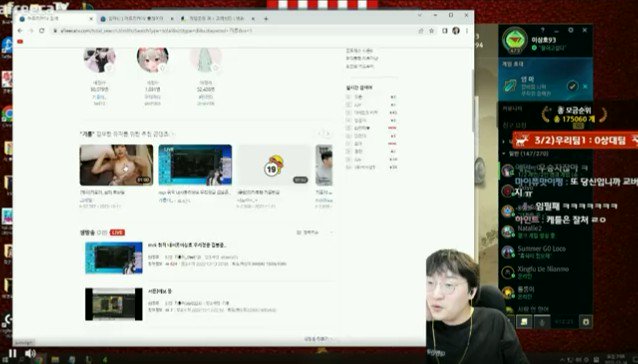Open the Chrome tab search chevron
The image size is (638, 364).
[x=420, y=15]
